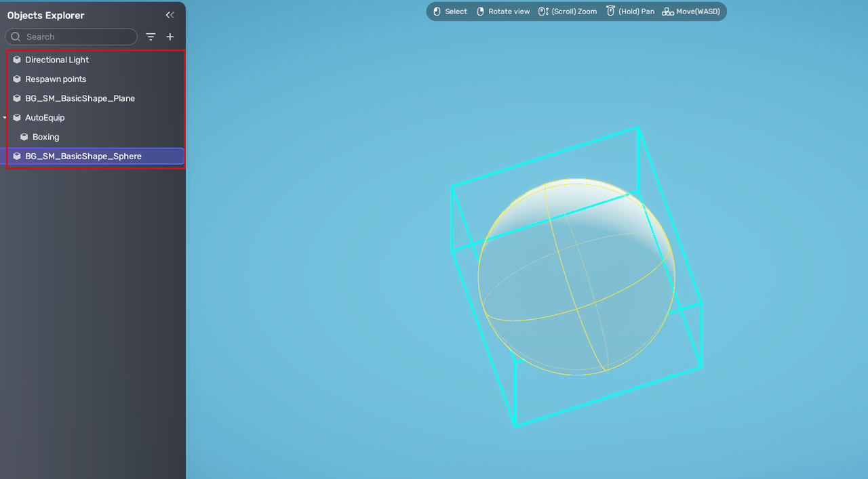Click the Rotate view control hint

[503, 12]
